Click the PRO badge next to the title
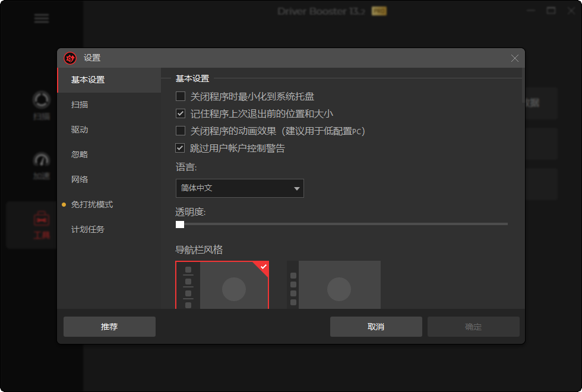 pos(378,11)
